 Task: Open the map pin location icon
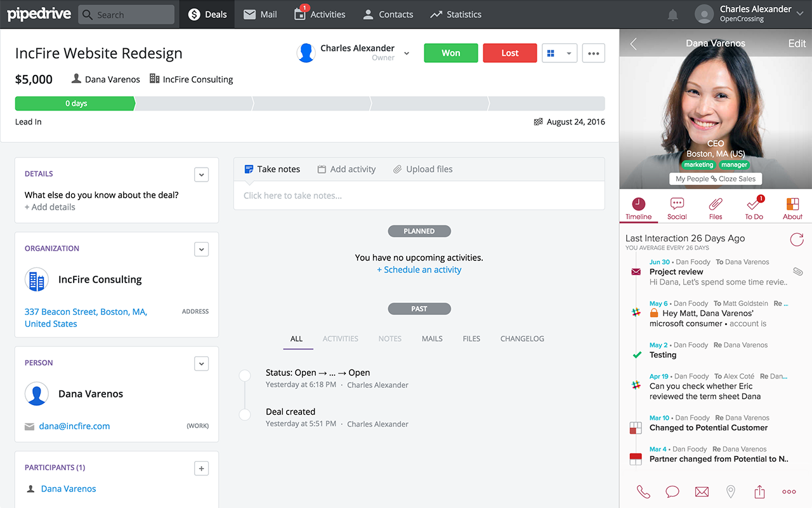[x=730, y=491]
